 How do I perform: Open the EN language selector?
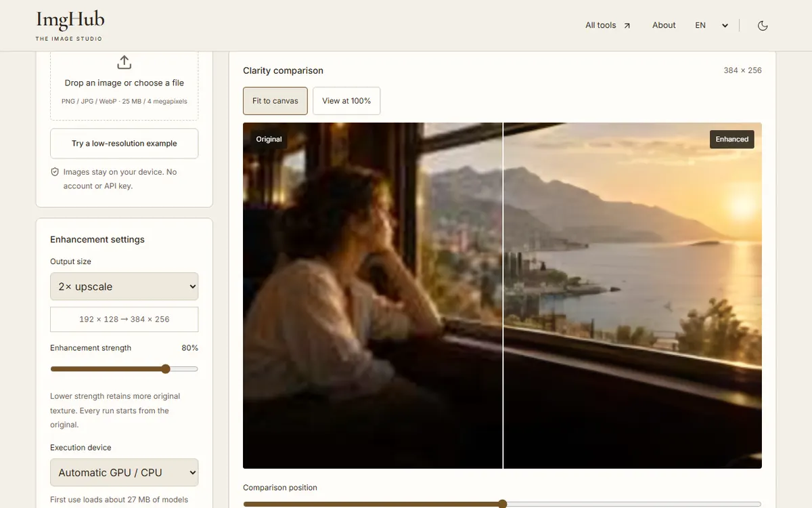[x=711, y=25]
